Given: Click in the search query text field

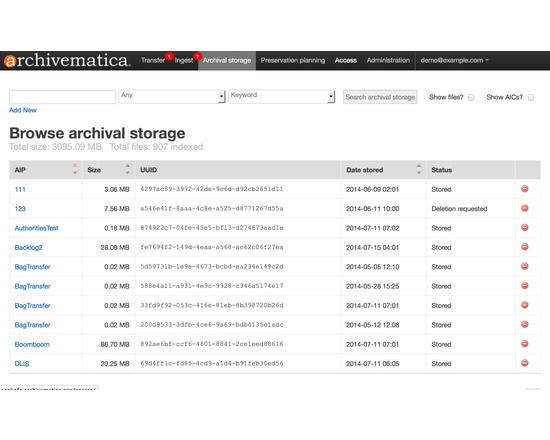Looking at the screenshot, I should pos(62,96).
